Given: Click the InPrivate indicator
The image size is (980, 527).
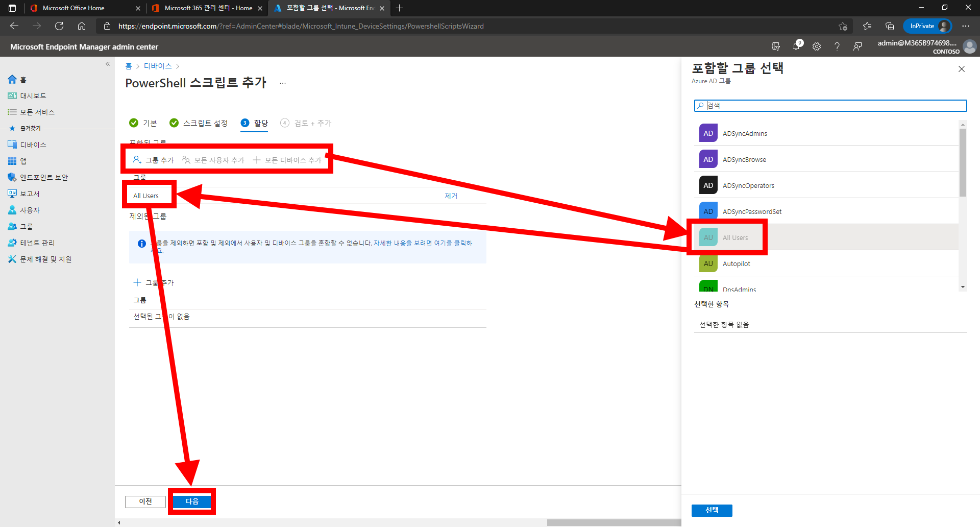Looking at the screenshot, I should tap(927, 26).
